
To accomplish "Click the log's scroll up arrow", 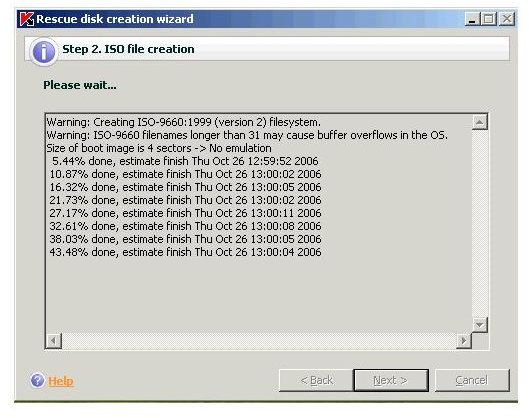I will point(480,122).
